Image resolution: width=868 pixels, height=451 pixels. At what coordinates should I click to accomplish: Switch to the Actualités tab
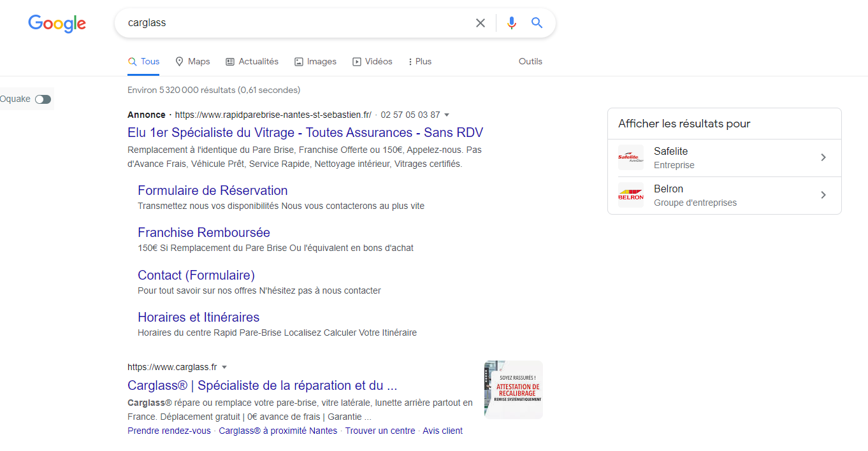pos(252,62)
